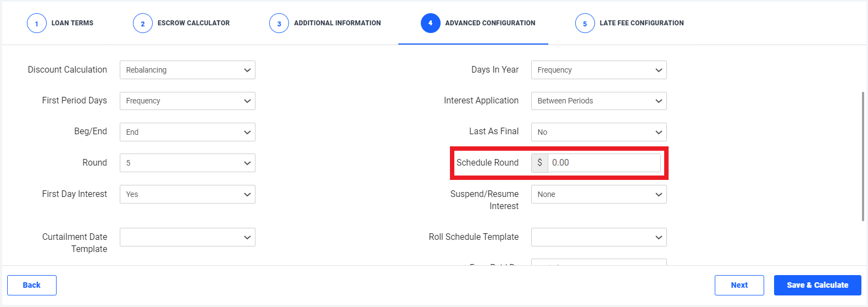Open Late Fee Configuration step

(x=630, y=23)
